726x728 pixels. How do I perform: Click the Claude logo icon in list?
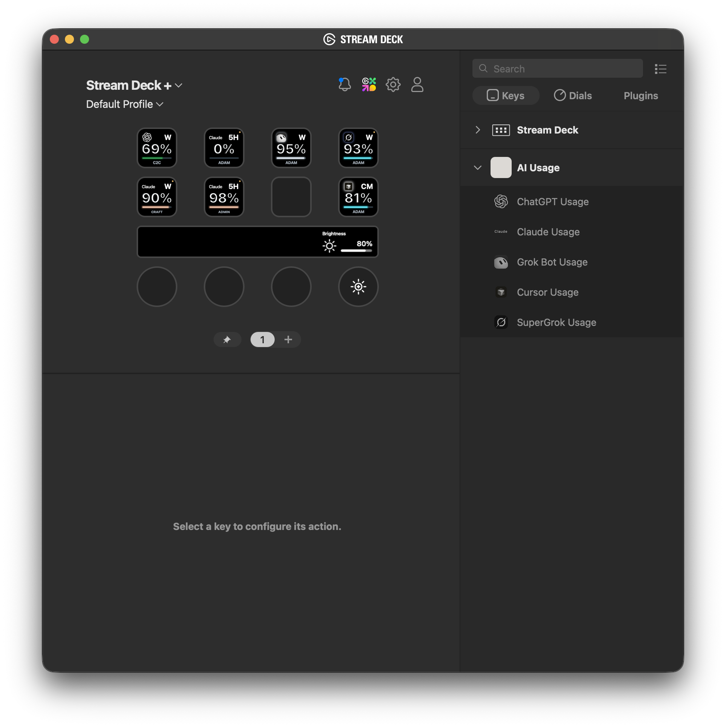pyautogui.click(x=501, y=232)
